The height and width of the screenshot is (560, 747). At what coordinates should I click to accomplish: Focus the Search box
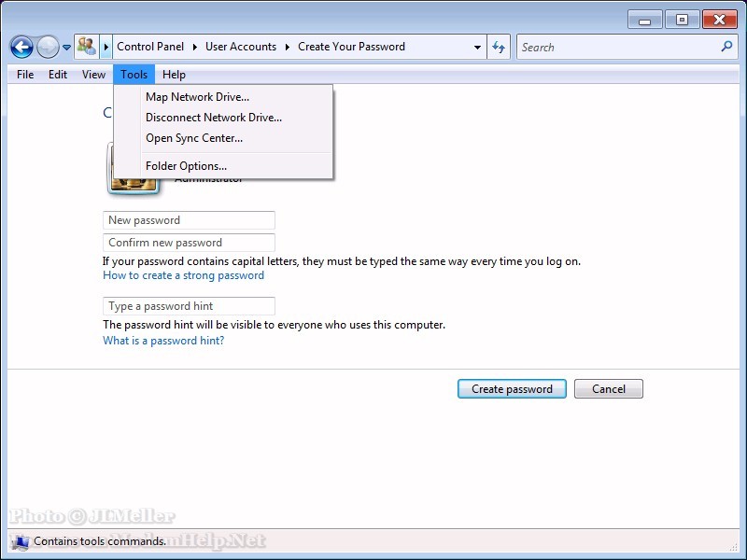tap(627, 47)
